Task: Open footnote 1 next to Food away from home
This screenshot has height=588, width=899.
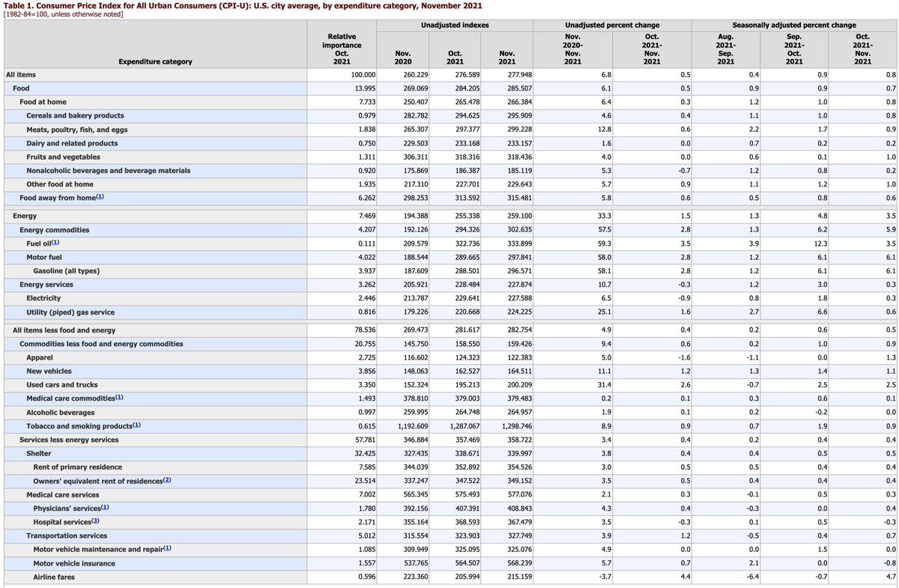Action: (100, 197)
